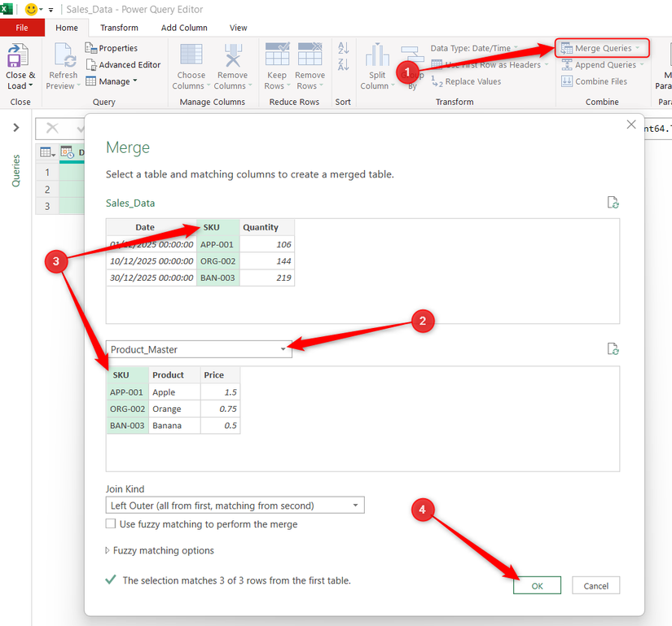Screen dimensions: 672x626
Task: Click the Remove Columns icon
Action: (231, 57)
